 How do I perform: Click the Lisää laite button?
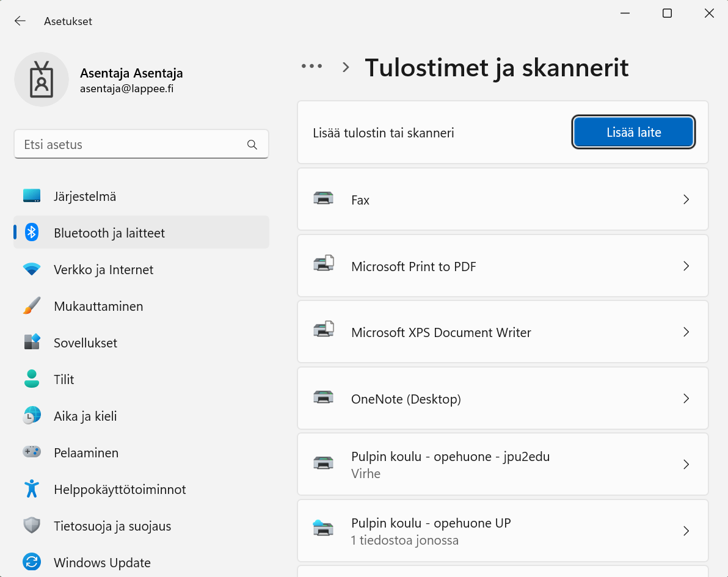(633, 132)
